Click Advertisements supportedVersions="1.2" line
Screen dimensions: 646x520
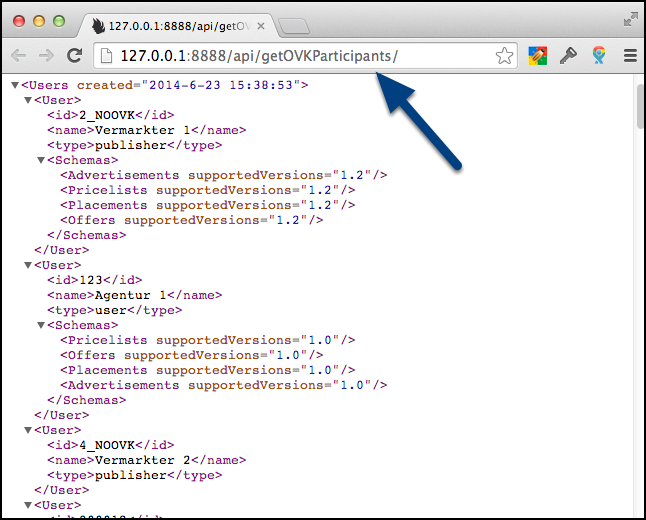[224, 175]
